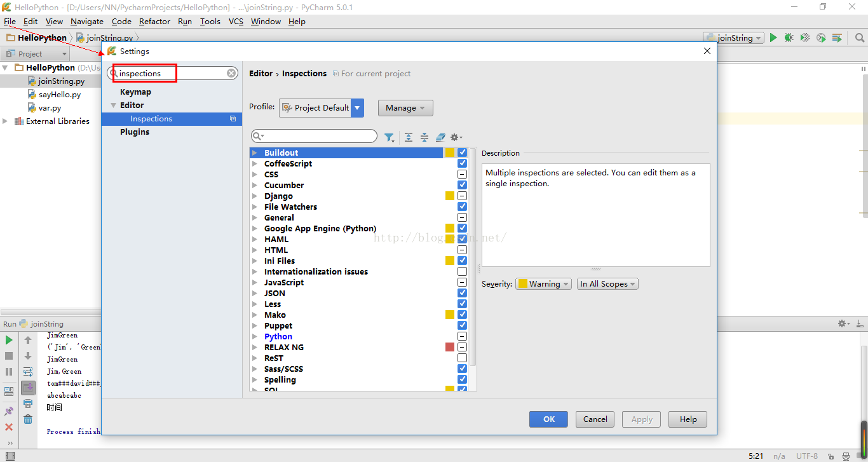Click the restore layout icon in Run panel

pyautogui.click(x=9, y=391)
